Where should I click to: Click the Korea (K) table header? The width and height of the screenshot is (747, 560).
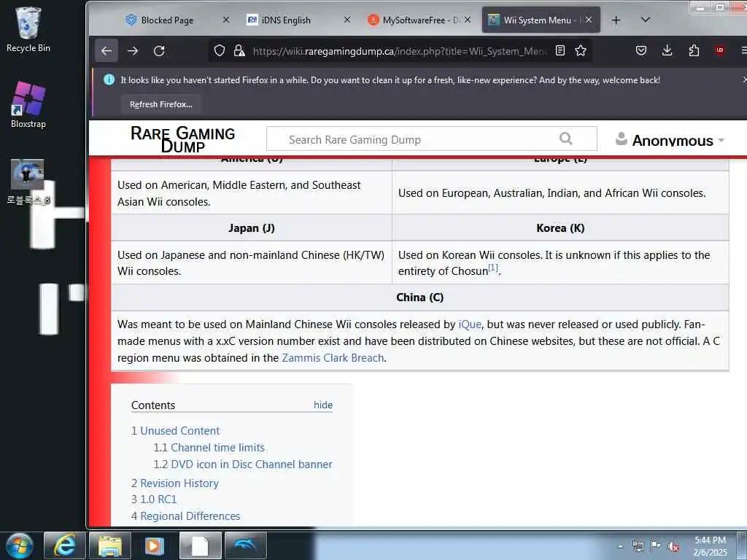(x=560, y=227)
